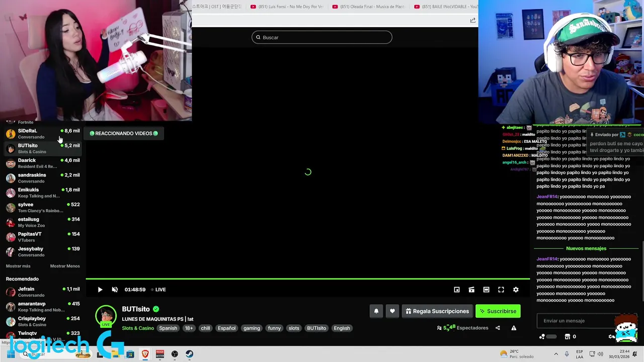Share the stream via the share icon

[x=498, y=328]
